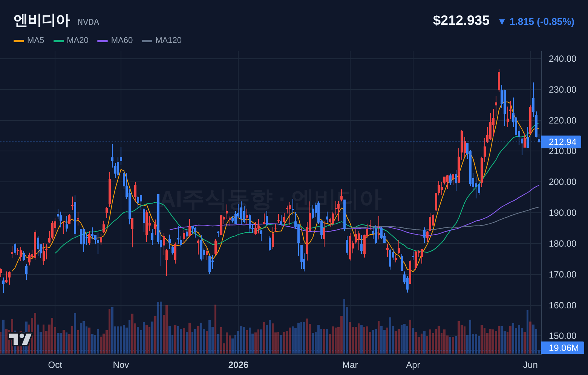
Task: Click the orange MA5 color swatch
Action: pos(19,41)
